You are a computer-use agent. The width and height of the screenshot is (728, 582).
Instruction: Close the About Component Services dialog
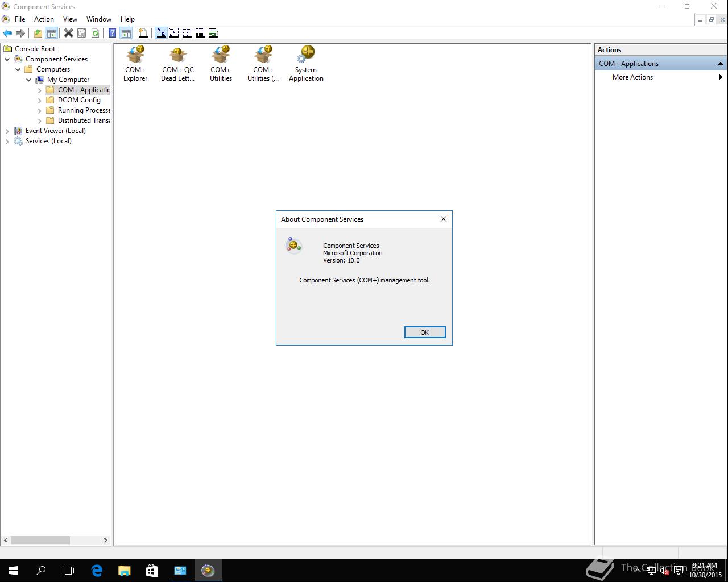point(444,219)
